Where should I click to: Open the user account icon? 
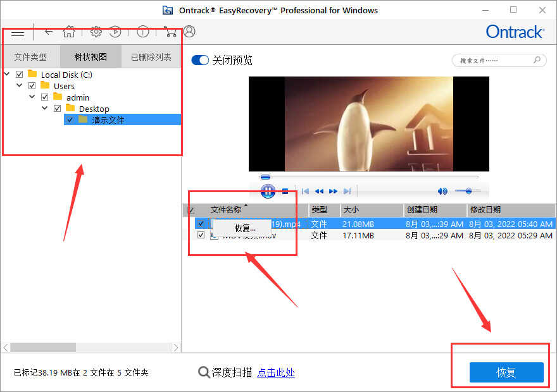189,32
